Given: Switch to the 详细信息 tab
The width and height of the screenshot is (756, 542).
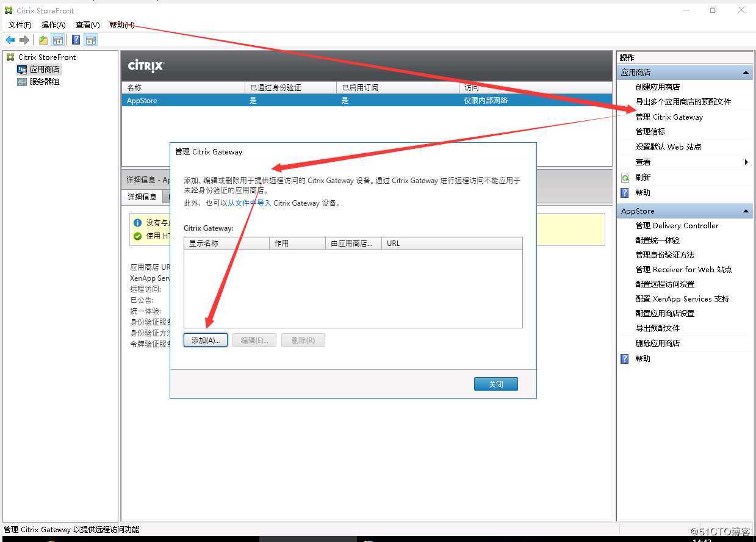Looking at the screenshot, I should tap(142, 197).
